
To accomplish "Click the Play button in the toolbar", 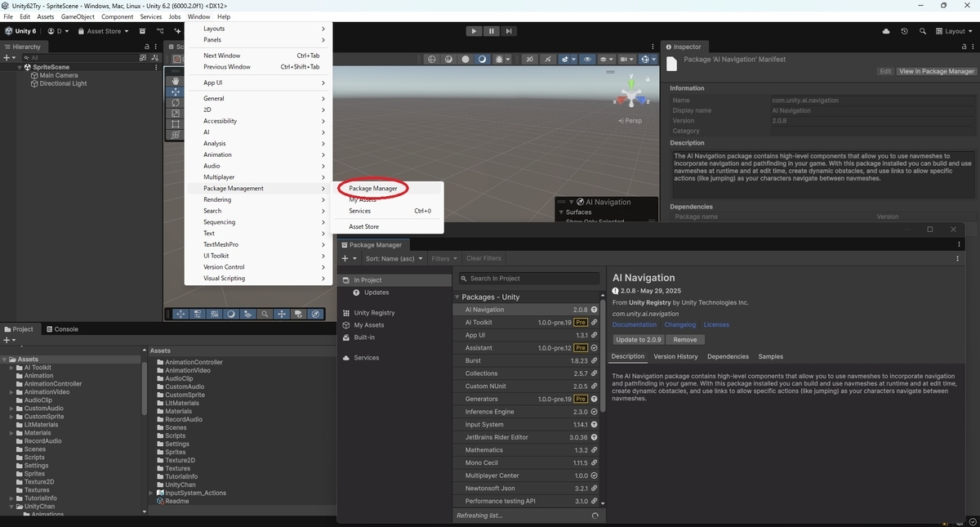I will [x=474, y=31].
